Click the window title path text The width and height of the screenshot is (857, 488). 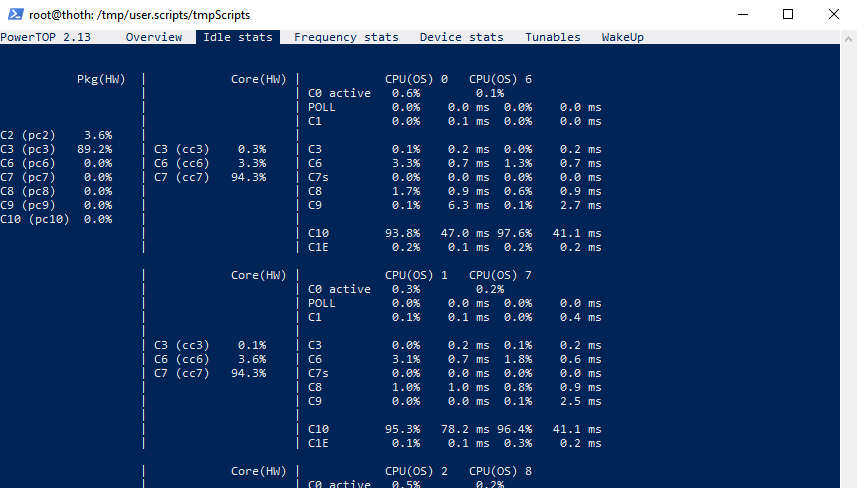point(139,15)
